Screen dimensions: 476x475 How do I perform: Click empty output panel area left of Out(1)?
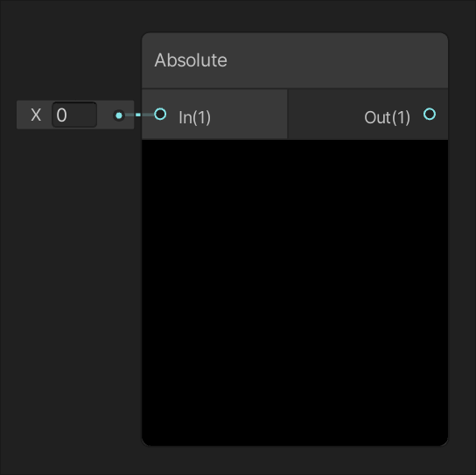click(x=325, y=115)
